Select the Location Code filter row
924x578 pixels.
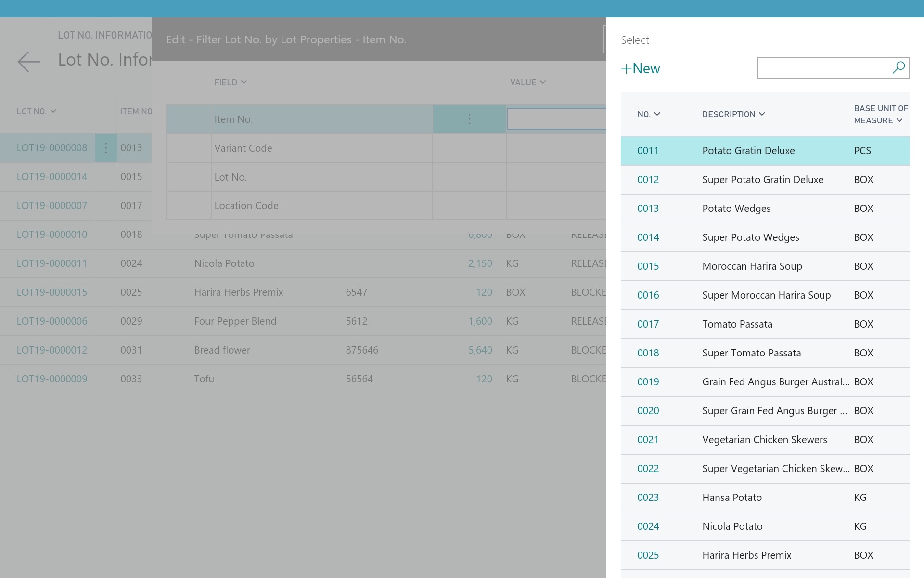tap(246, 206)
